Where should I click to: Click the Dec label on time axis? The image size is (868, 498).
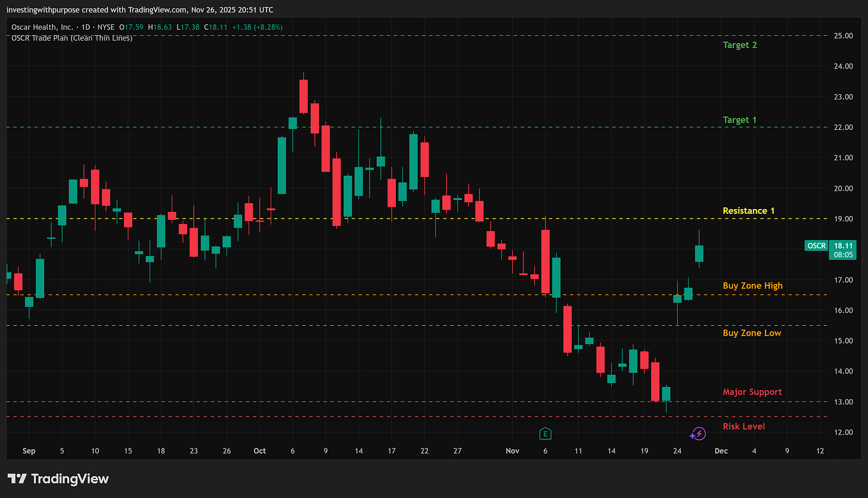click(x=721, y=451)
